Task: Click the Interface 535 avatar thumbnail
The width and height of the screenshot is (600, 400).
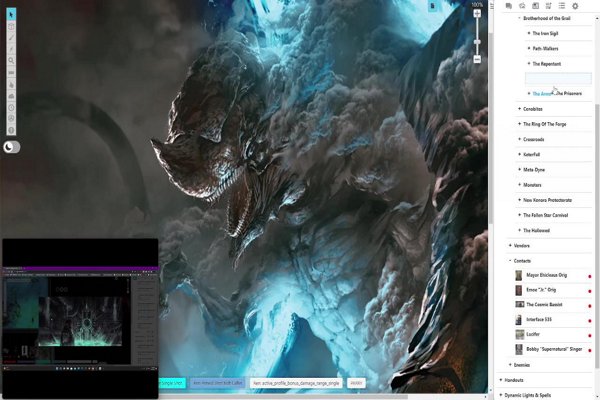Action: pyautogui.click(x=519, y=320)
